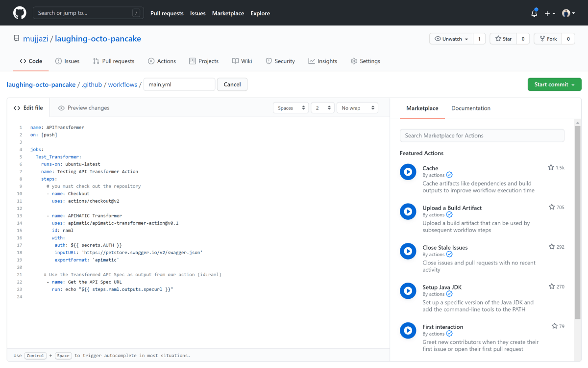The width and height of the screenshot is (588, 368).
Task: Open the Start commit dropdown
Action: click(x=554, y=84)
